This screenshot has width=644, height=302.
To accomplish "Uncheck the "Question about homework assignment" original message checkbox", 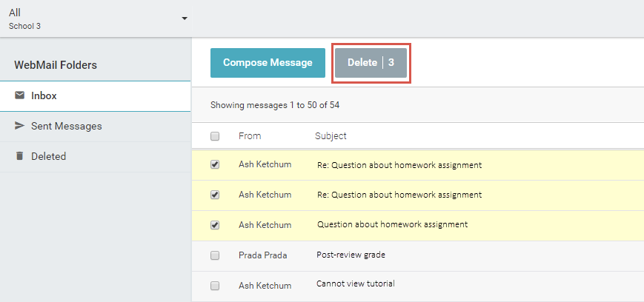I will [215, 225].
